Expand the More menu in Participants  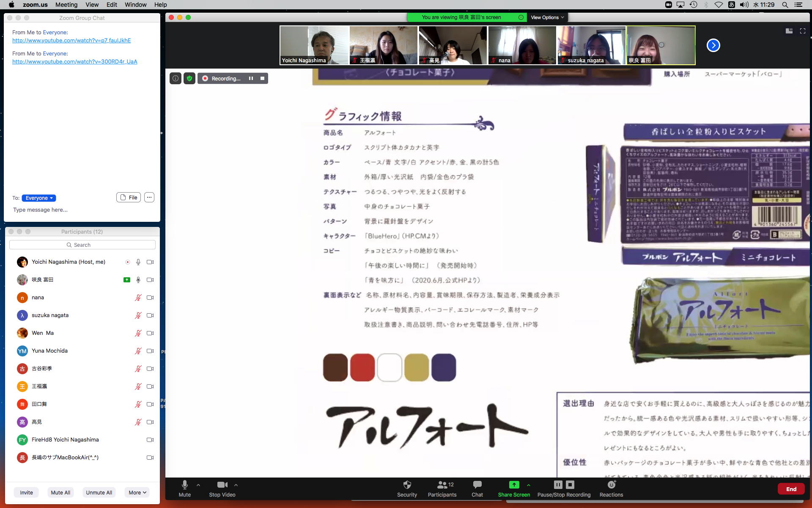137,492
